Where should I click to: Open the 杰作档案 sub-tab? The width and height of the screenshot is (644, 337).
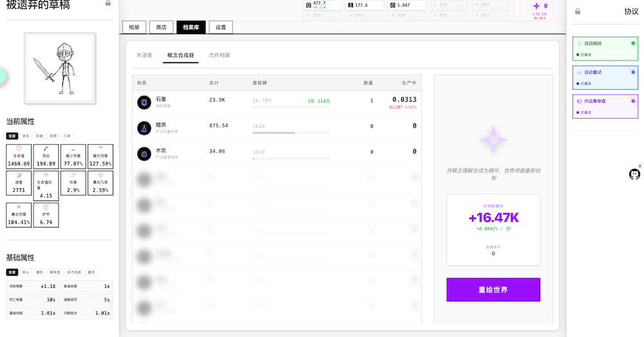tap(219, 55)
